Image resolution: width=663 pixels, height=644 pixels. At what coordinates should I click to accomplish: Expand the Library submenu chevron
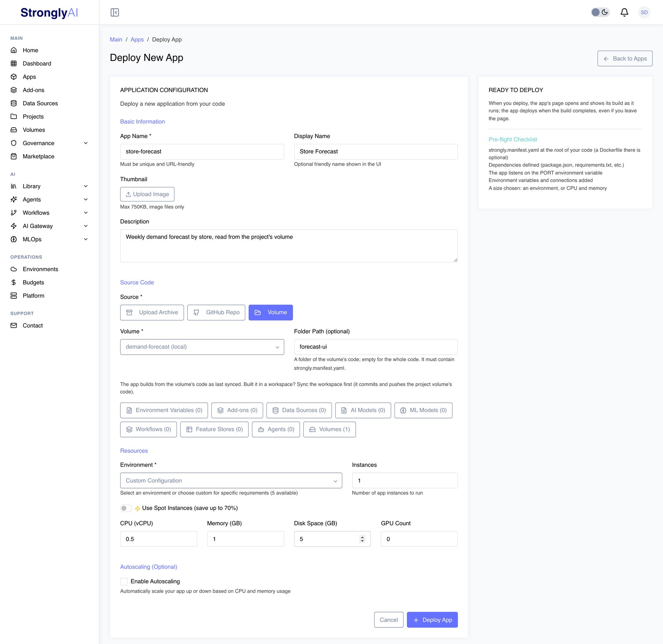(86, 186)
